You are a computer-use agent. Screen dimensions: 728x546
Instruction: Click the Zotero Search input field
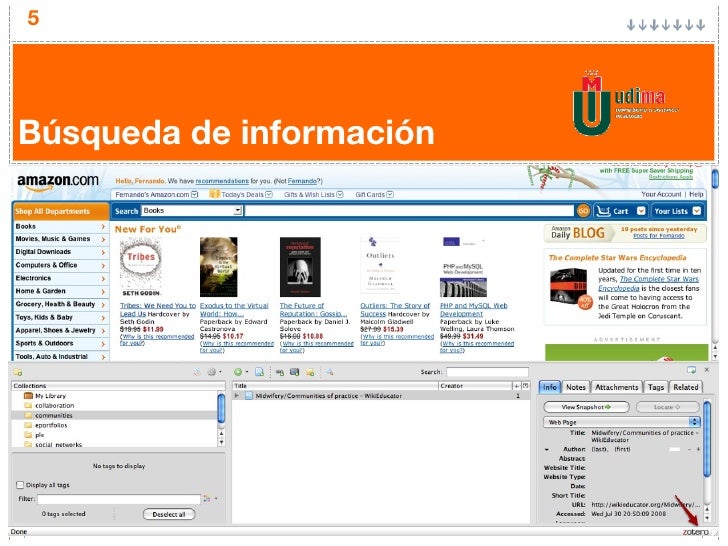[x=487, y=372]
